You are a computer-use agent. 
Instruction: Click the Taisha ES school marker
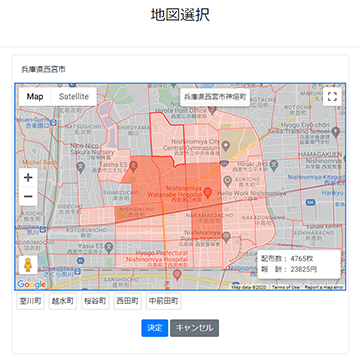(x=134, y=165)
